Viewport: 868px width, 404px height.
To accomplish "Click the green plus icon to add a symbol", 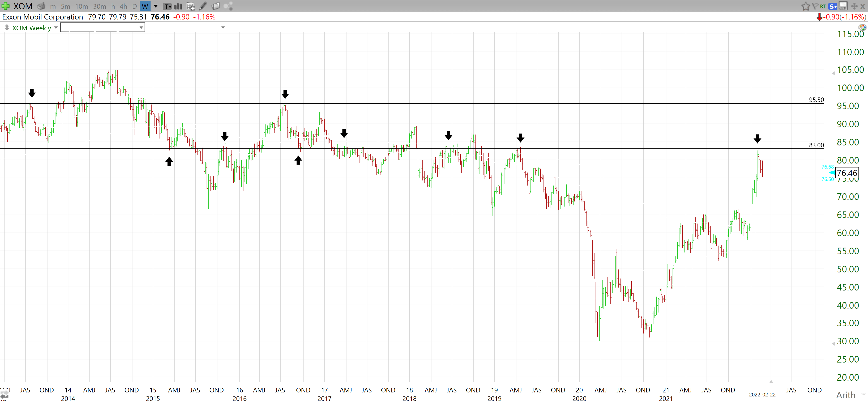I will click(5, 6).
